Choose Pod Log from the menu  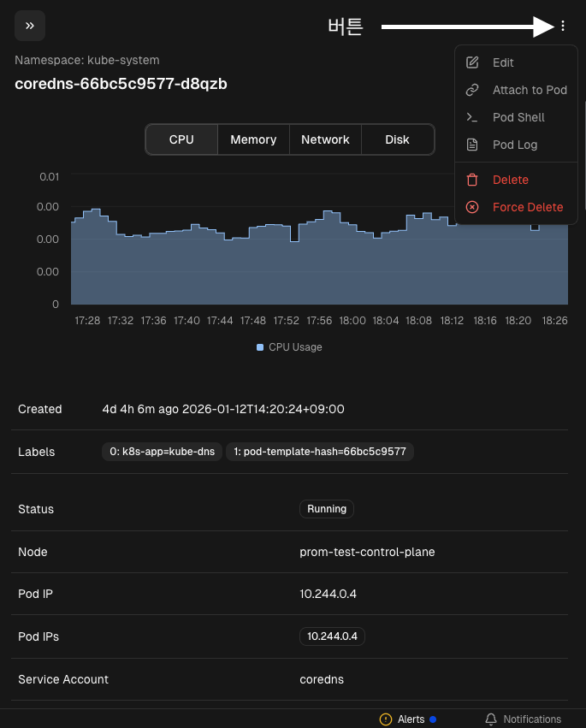(515, 145)
